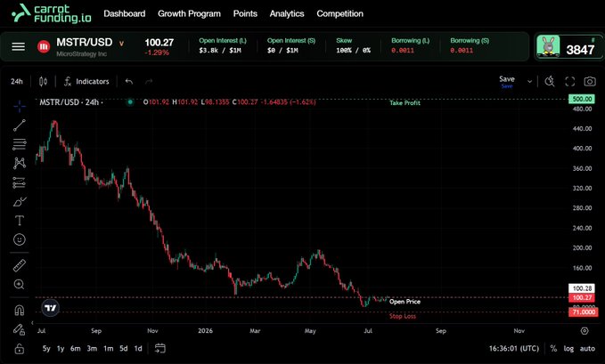The height and width of the screenshot is (364, 605).
Task: Open the go-to-date calendar
Action: click(x=160, y=349)
